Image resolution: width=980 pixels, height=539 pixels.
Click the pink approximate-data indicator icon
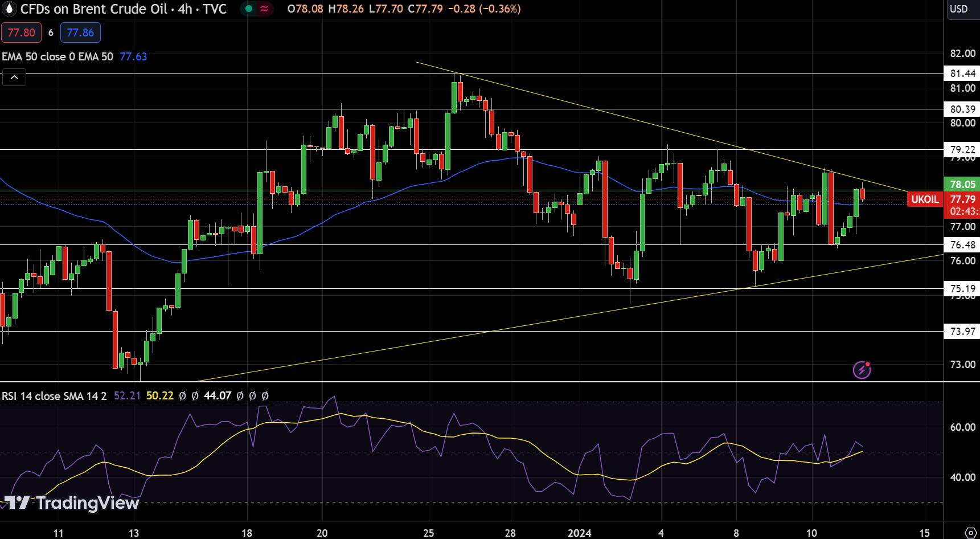click(264, 9)
